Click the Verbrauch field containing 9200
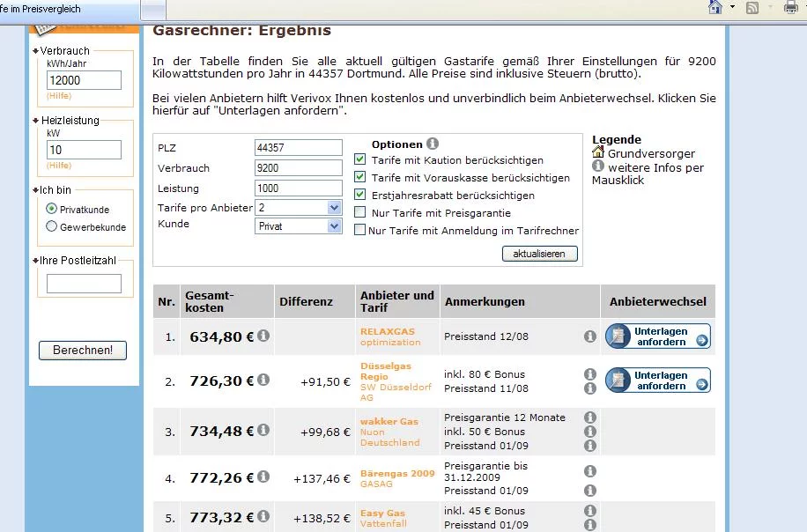Image resolution: width=807 pixels, height=532 pixels. tap(299, 167)
